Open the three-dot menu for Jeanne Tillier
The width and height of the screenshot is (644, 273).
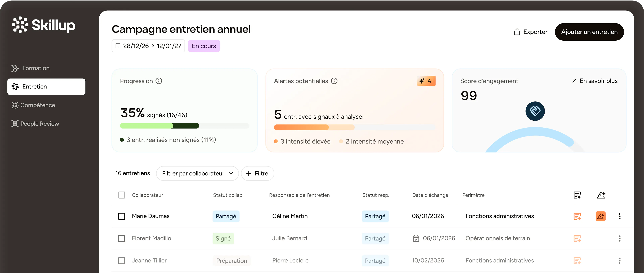click(x=620, y=261)
